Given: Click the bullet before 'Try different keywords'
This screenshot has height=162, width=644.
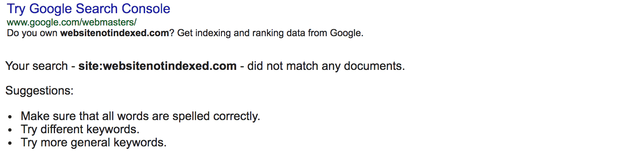Looking at the screenshot, I should tap(10, 130).
